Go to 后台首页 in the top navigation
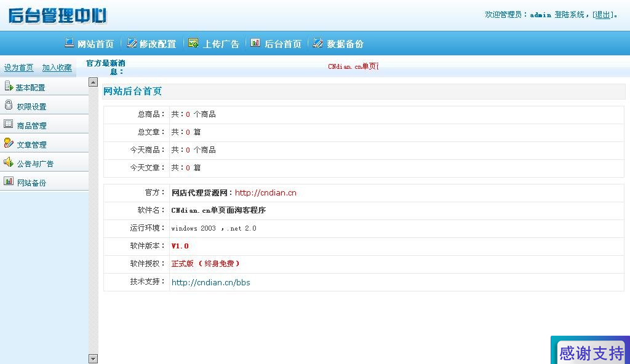Image resolution: width=630 pixels, height=364 pixels. tap(283, 44)
